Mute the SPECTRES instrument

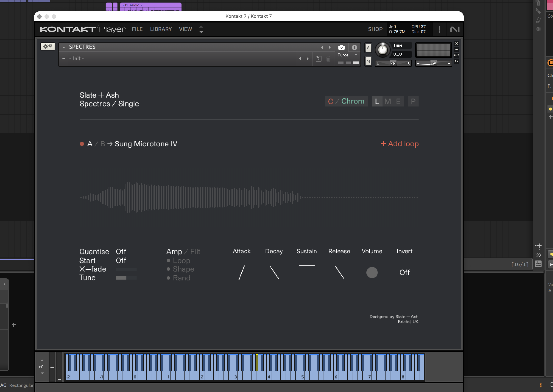point(368,61)
